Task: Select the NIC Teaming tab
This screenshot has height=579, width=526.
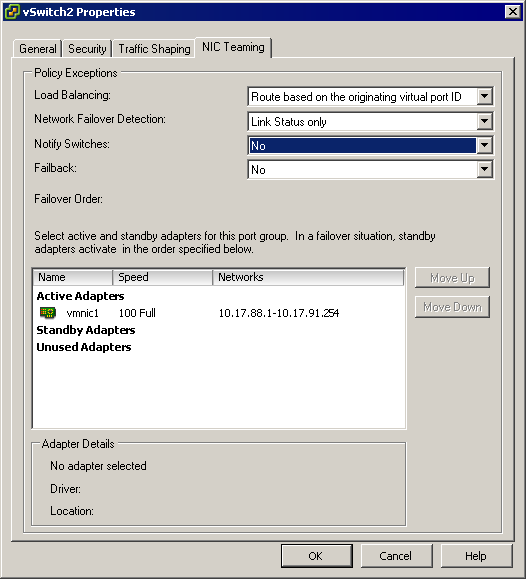Action: tap(233, 47)
